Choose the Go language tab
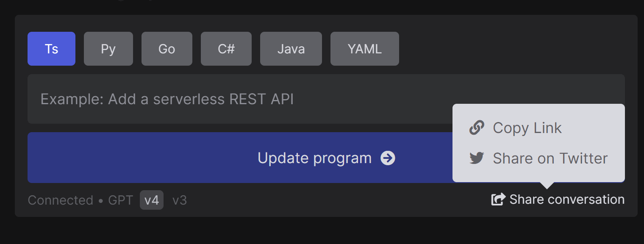The width and height of the screenshot is (644, 244). (167, 49)
